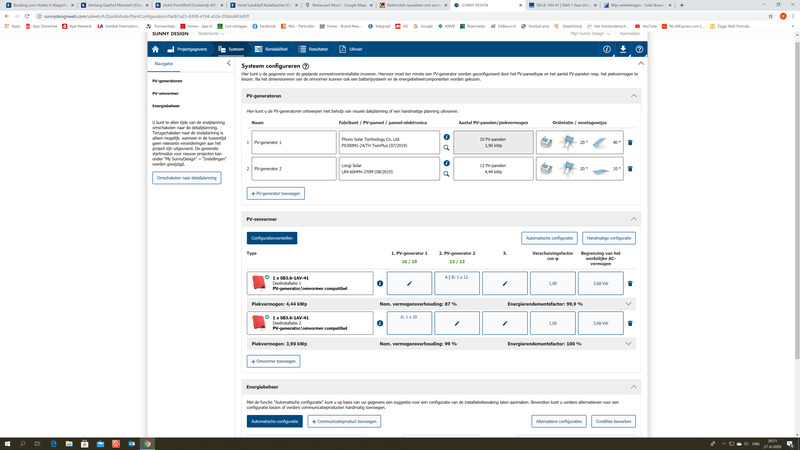Viewport: 800px width, 450px height.
Task: Open the Systeem step
Action: pos(231,49)
